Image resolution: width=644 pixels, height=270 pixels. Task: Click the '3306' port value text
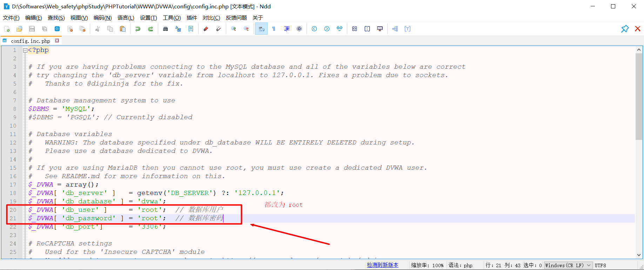coord(150,227)
